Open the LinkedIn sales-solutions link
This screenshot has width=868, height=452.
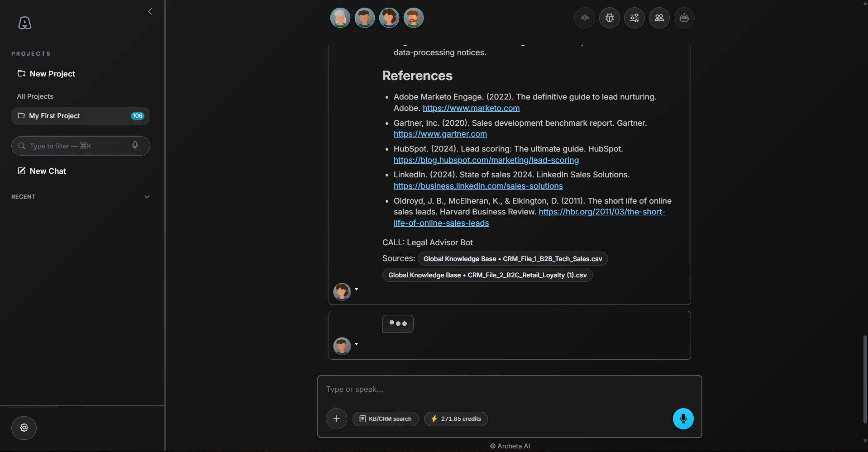point(478,186)
